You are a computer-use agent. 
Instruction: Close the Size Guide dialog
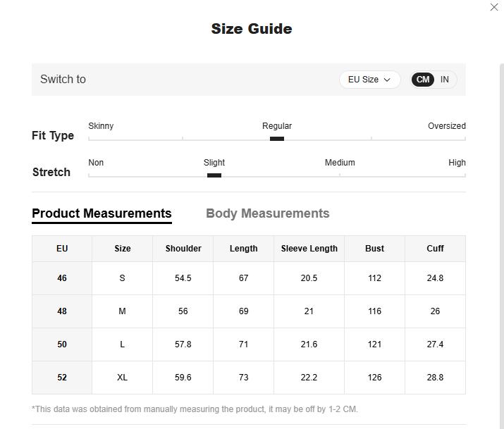pos(494,7)
